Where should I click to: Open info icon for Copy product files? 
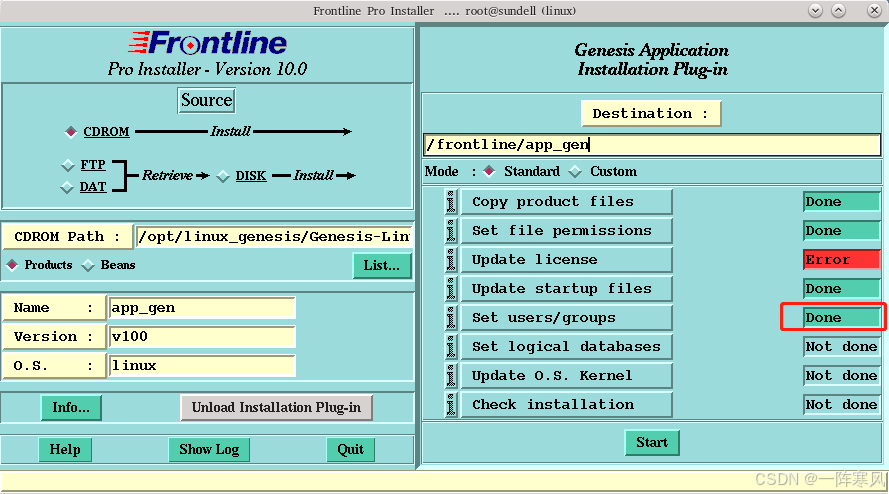(x=451, y=202)
